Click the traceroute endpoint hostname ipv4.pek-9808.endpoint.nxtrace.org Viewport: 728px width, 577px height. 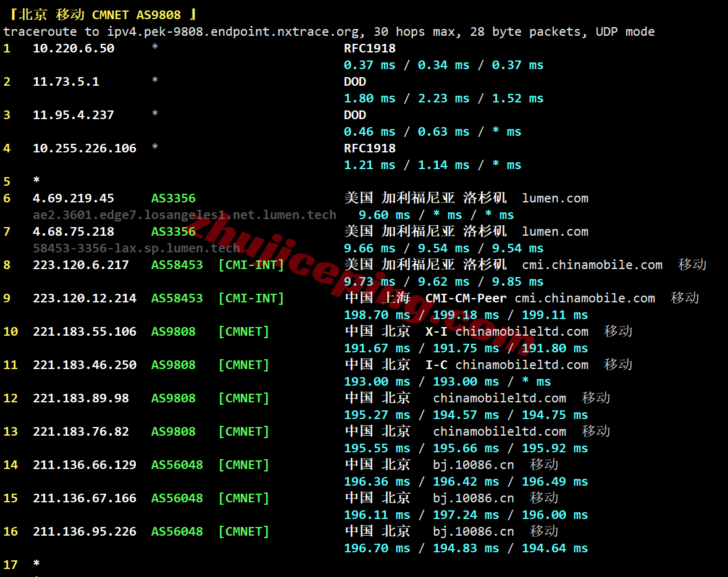(x=233, y=31)
